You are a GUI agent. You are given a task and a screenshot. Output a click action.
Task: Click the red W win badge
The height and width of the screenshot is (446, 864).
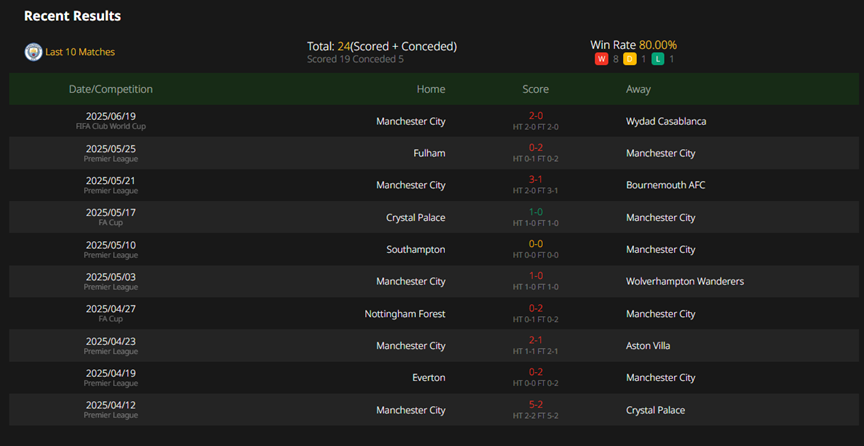click(x=601, y=59)
